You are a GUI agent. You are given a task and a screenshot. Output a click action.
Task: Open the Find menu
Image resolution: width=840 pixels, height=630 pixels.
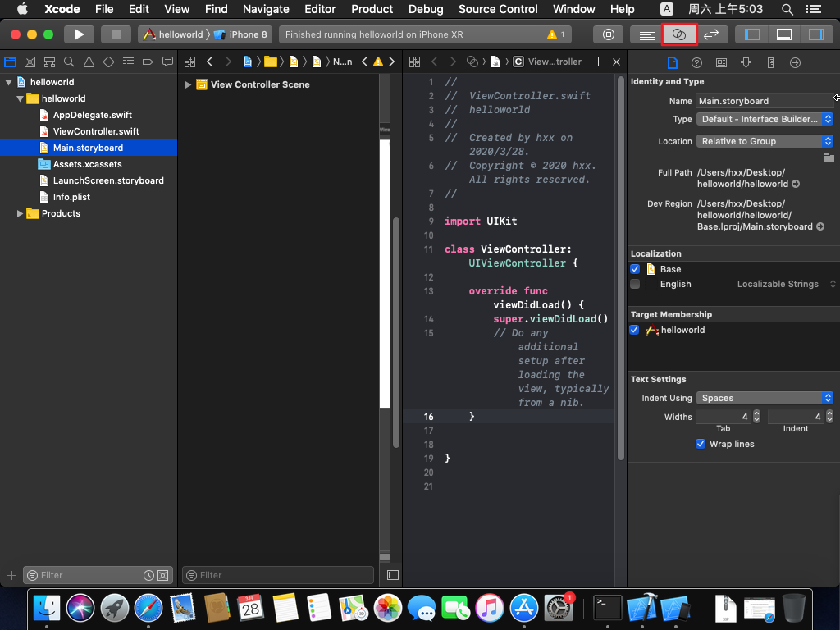click(216, 9)
